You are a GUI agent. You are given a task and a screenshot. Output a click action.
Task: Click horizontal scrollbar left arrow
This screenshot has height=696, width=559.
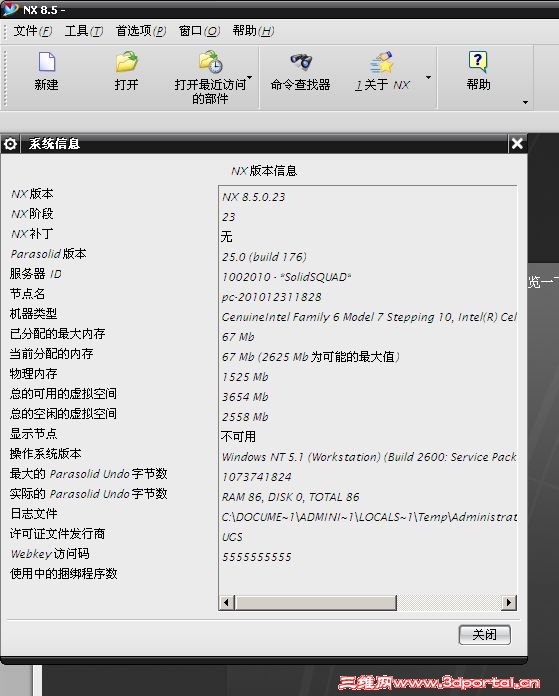click(227, 602)
